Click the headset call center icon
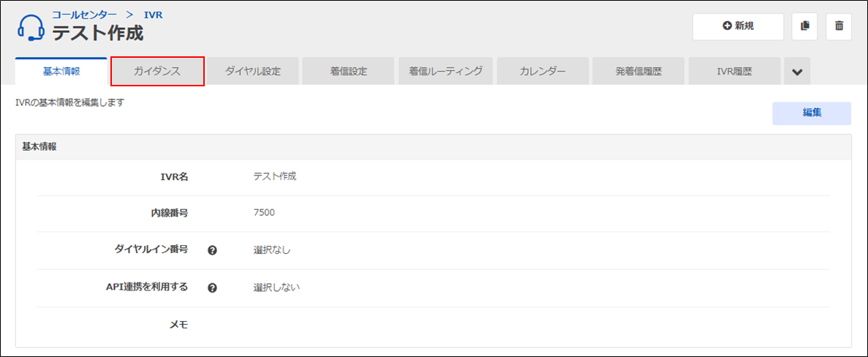Screen dimensions: 868x357 tap(31, 28)
